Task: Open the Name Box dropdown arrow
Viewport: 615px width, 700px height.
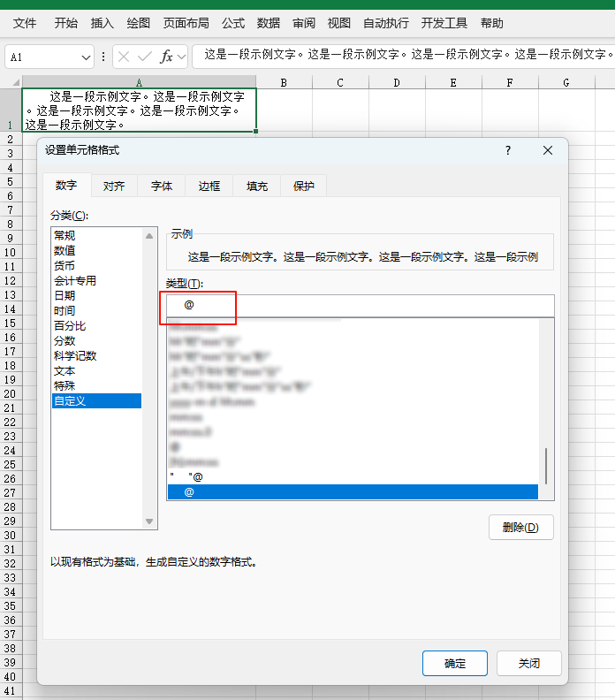Action: (86, 57)
